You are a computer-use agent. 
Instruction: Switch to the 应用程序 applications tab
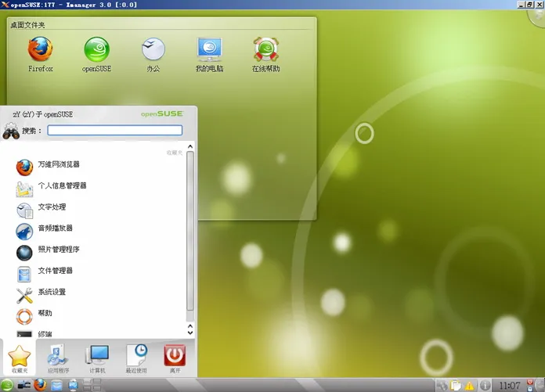click(x=58, y=358)
